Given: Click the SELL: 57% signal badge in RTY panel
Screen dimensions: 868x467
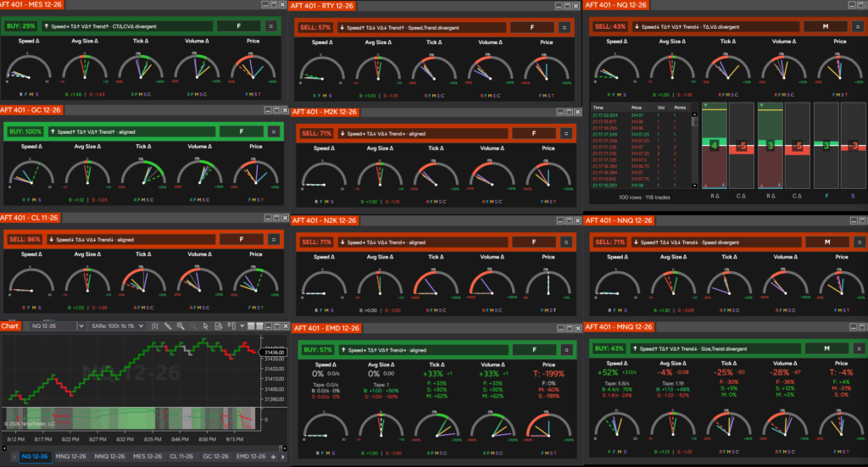Looking at the screenshot, I should 315,27.
